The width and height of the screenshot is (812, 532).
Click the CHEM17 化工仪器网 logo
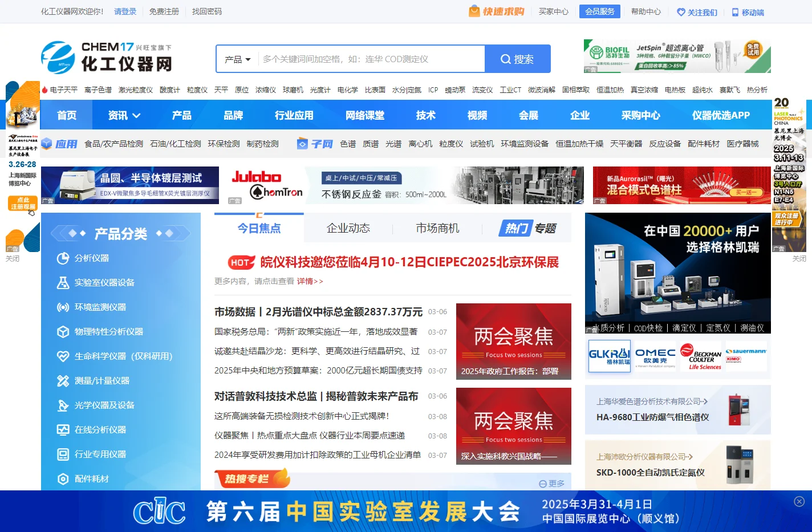click(x=107, y=57)
